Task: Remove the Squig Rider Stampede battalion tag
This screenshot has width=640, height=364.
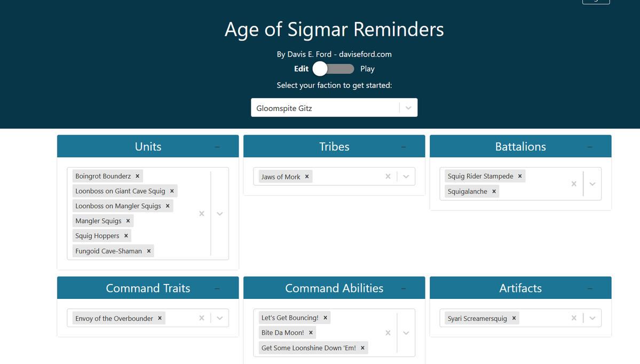Action: click(520, 176)
